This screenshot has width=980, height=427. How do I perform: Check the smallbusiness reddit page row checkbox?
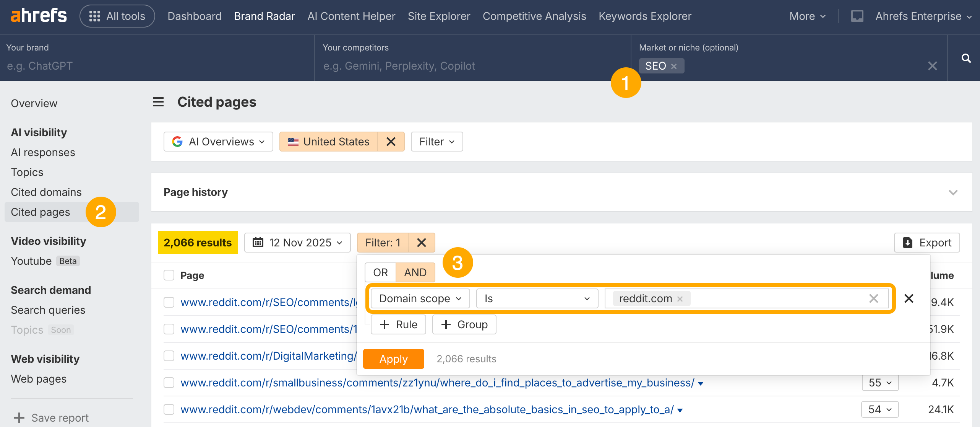click(169, 383)
